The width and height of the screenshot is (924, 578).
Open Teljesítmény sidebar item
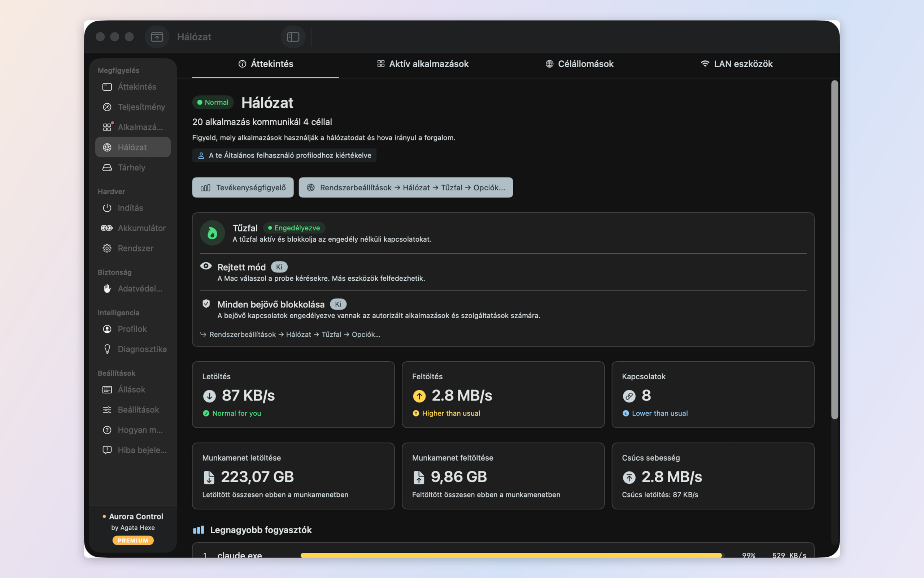tap(133, 107)
